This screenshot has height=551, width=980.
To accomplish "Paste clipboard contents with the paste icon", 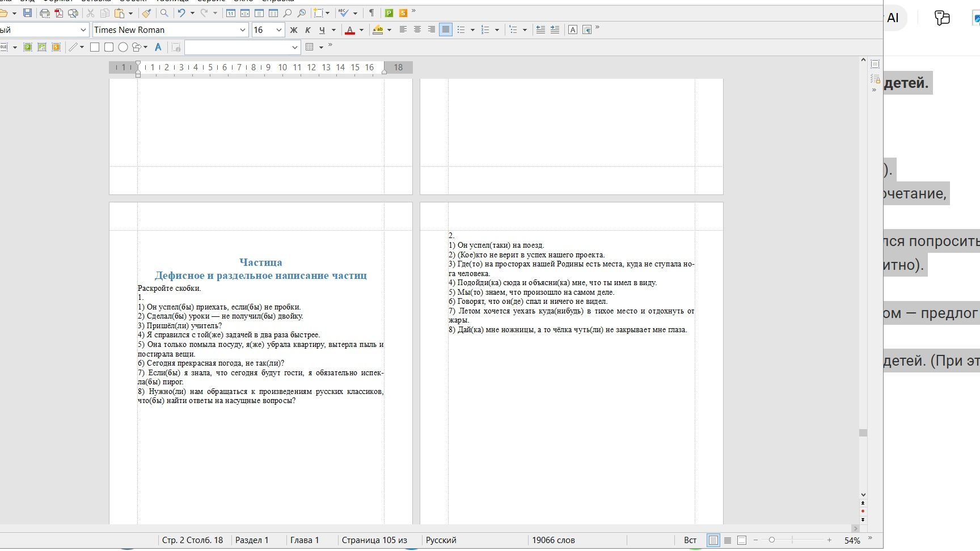I will (119, 12).
